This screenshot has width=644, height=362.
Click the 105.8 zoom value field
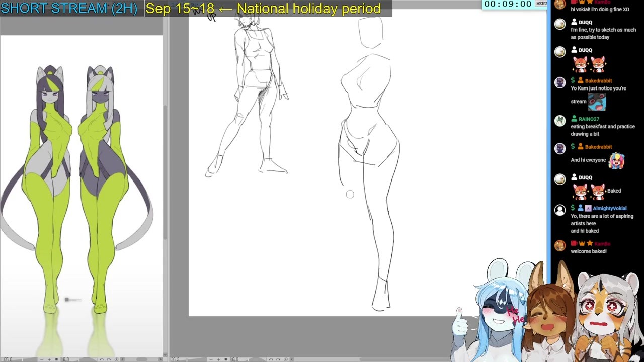pyautogui.click(x=7, y=359)
